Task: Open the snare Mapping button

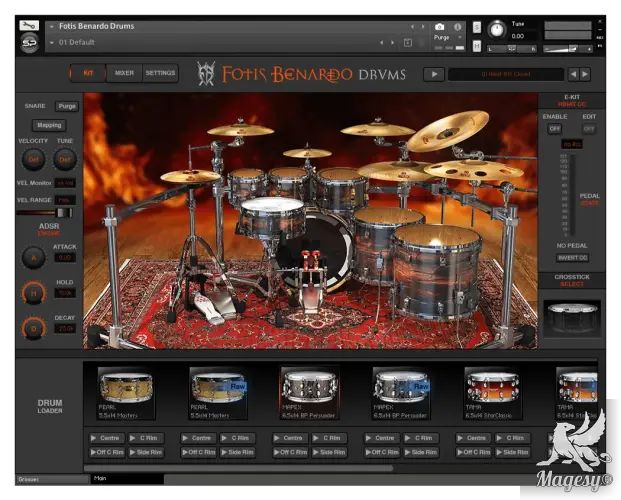Action: click(49, 125)
